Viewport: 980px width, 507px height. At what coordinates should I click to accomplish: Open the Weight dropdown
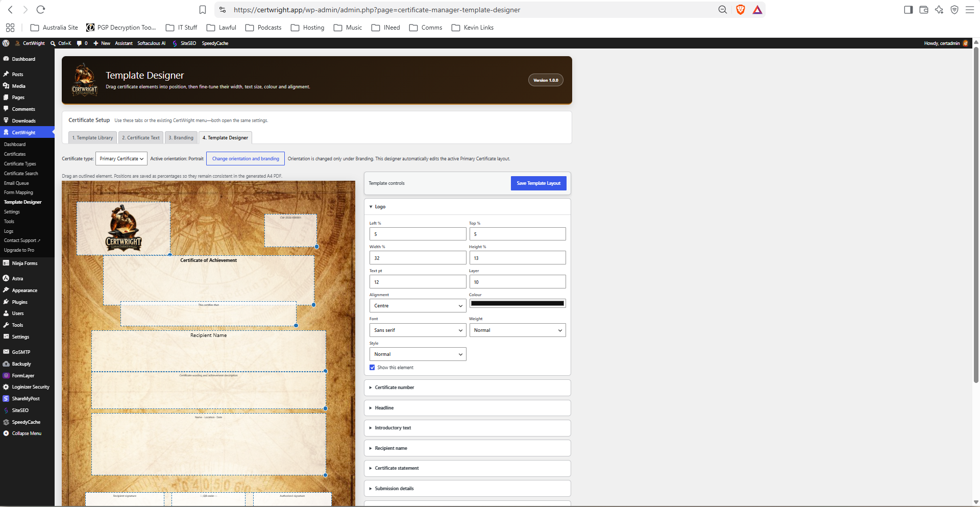pyautogui.click(x=518, y=330)
